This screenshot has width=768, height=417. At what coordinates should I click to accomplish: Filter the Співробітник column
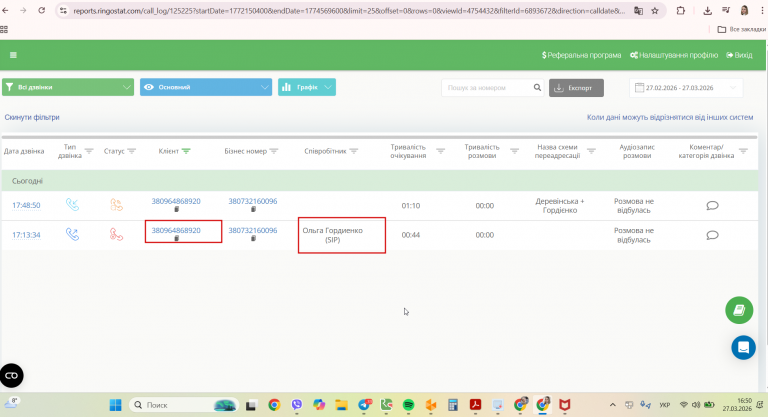[x=354, y=151]
